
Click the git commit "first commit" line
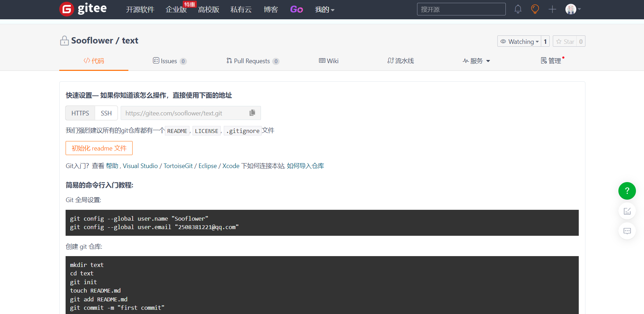[x=117, y=308]
